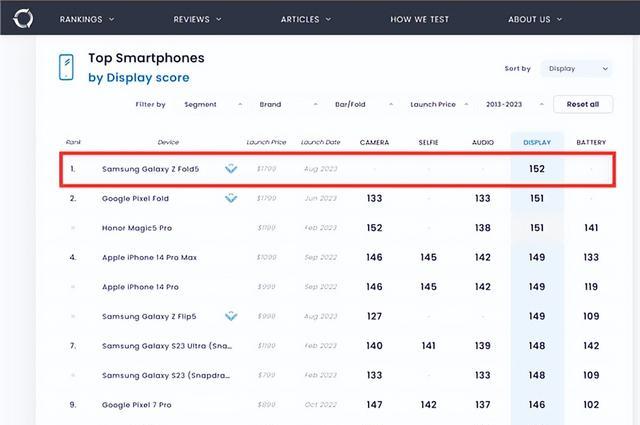Open Honor Magic5 Pro device link
This screenshot has height=425, width=640.
pyautogui.click(x=137, y=228)
